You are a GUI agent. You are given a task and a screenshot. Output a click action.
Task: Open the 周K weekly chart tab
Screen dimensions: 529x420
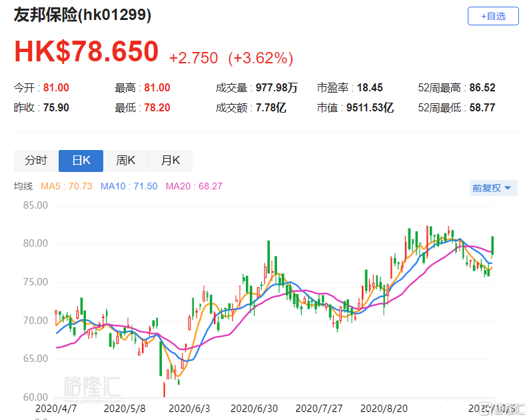click(x=125, y=161)
